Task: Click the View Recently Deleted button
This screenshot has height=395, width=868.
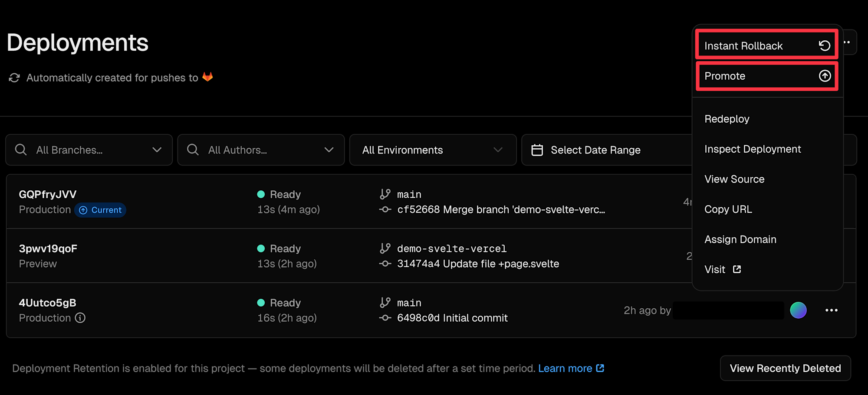Action: tap(785, 368)
